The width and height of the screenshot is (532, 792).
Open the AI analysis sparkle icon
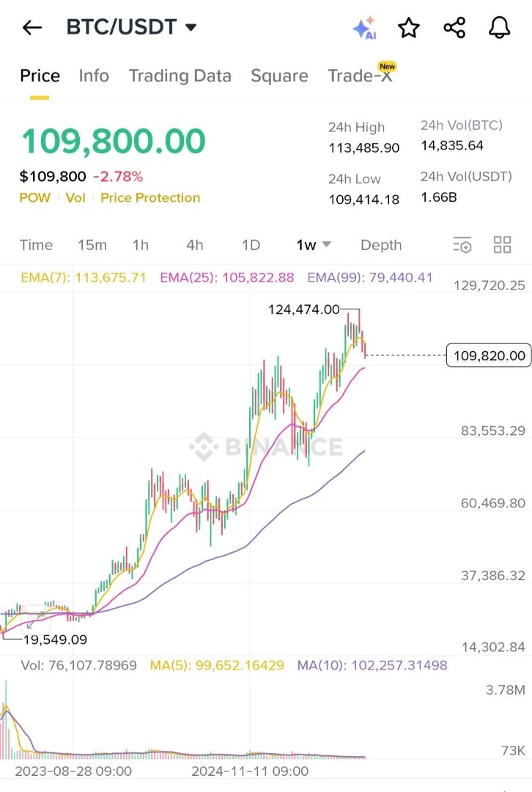[x=364, y=28]
